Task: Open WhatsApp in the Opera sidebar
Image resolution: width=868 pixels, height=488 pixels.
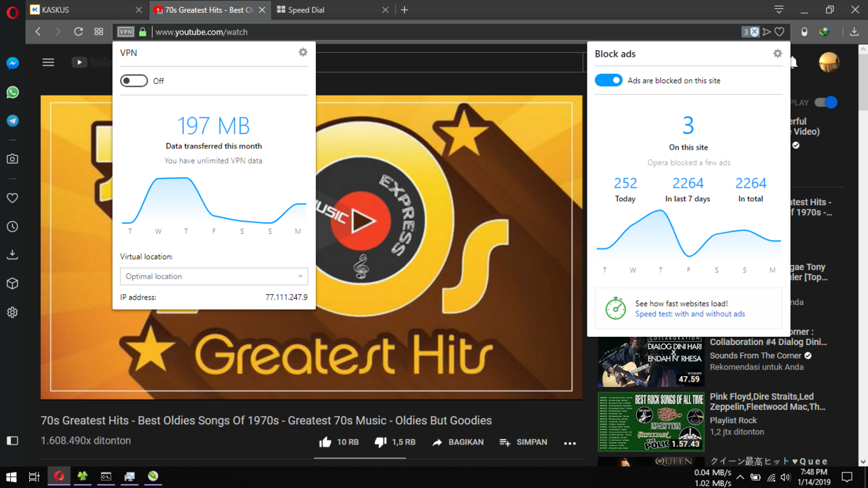Action: pyautogui.click(x=12, y=92)
